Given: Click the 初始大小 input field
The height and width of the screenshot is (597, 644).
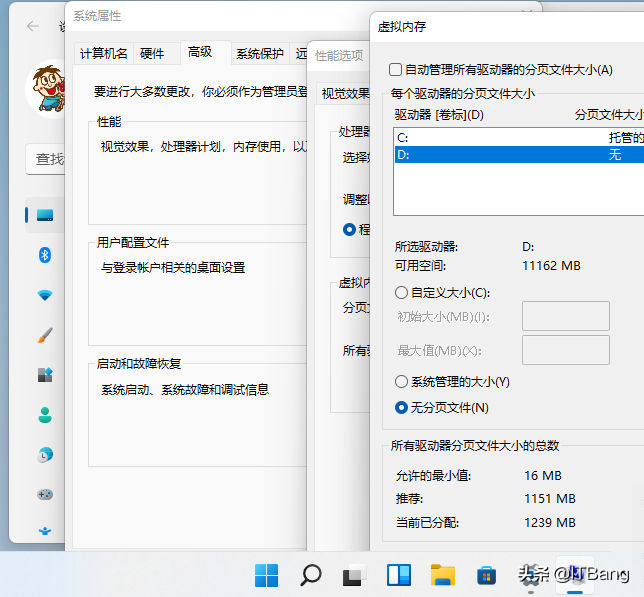Looking at the screenshot, I should 565,317.
